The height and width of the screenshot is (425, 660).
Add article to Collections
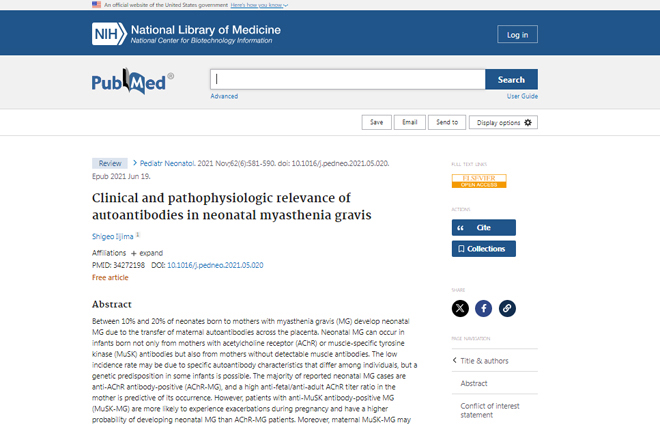point(484,249)
